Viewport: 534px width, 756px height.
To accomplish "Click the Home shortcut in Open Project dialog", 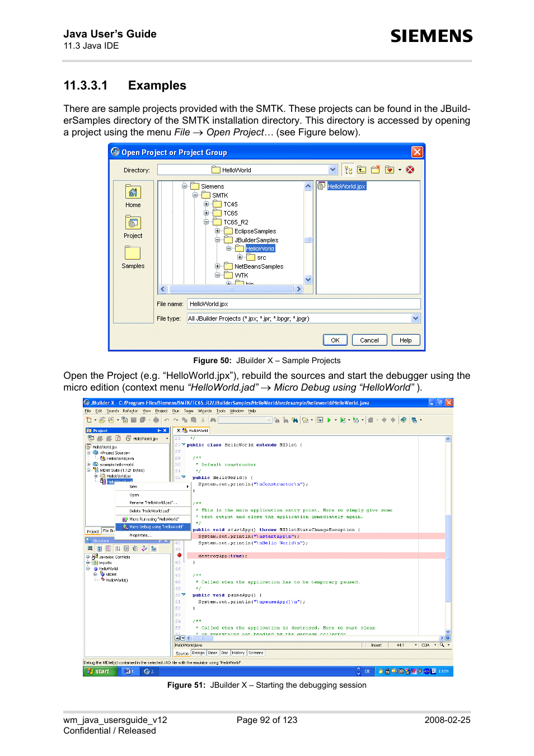I will click(133, 196).
